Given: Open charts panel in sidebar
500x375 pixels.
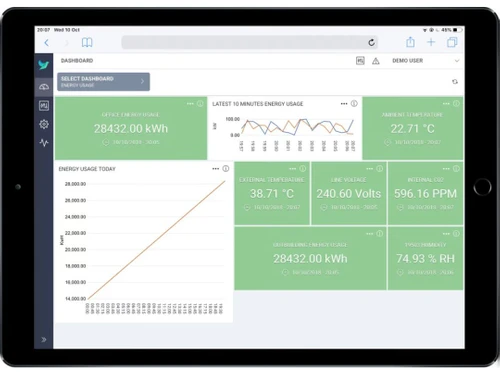Looking at the screenshot, I should tap(44, 106).
